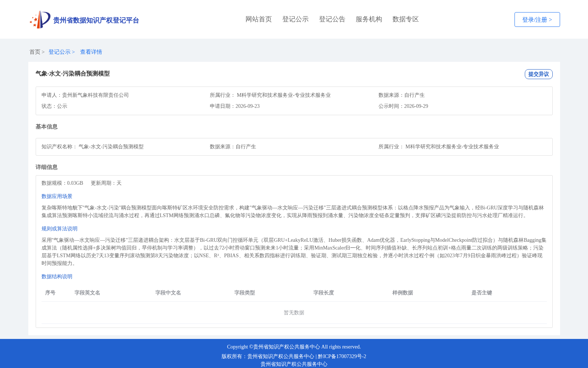Image resolution: width=588 pixels, height=368 pixels.
Task: Click 数据来源：自行产生 in 基本信息 box
Action: click(x=233, y=146)
